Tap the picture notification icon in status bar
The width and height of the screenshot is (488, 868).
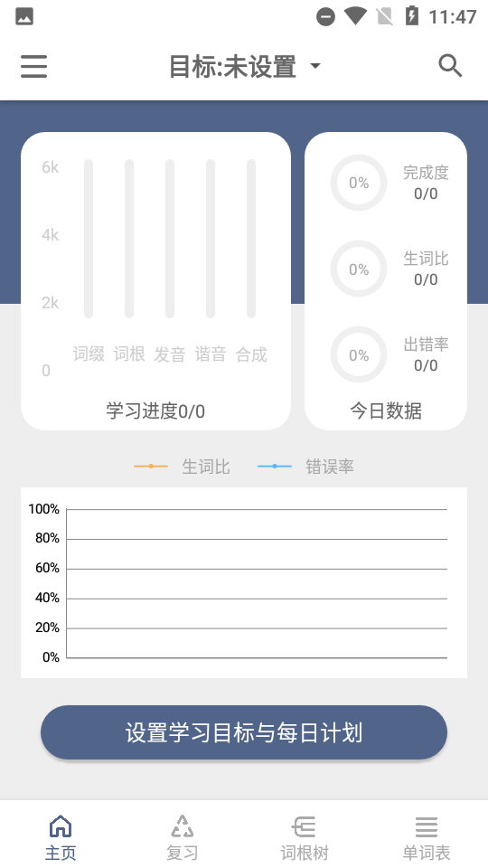24,16
